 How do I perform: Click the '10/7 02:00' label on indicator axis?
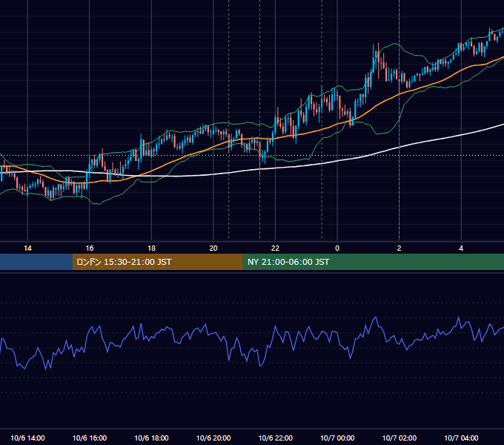399,438
